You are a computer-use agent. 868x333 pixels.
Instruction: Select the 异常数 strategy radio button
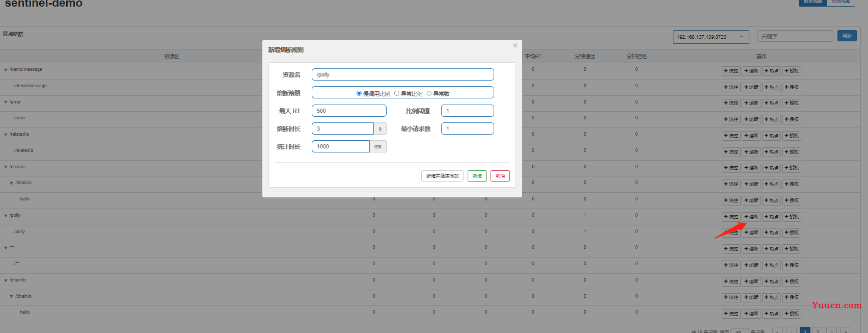tap(429, 93)
